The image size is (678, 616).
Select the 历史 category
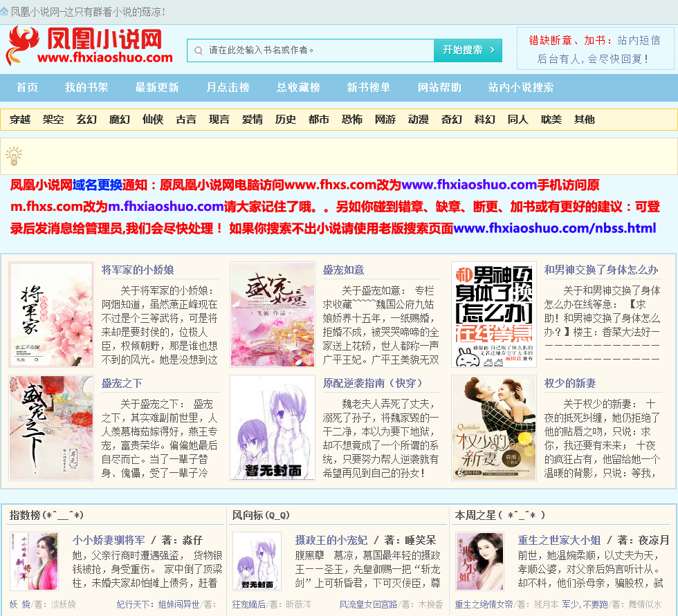click(285, 119)
